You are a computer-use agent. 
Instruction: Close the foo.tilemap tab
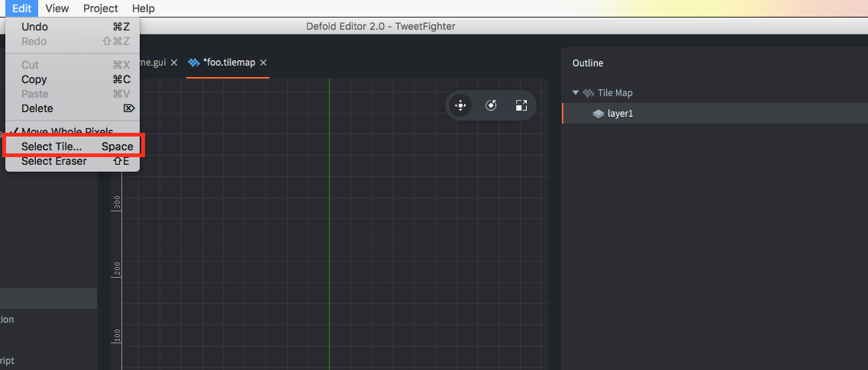pos(263,63)
